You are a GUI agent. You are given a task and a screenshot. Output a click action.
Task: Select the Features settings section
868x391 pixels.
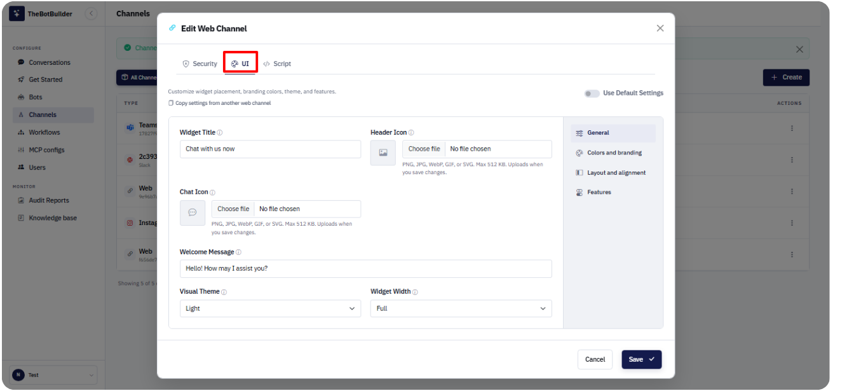[x=613, y=192]
